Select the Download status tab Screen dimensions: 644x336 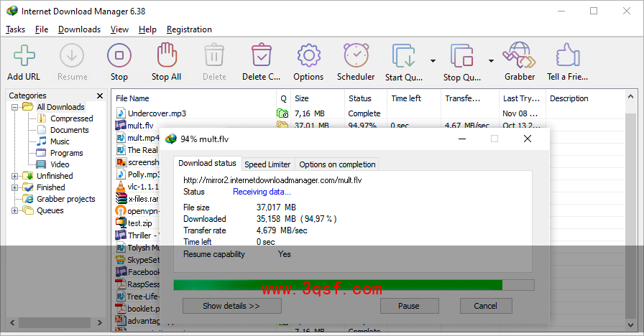pyautogui.click(x=208, y=163)
